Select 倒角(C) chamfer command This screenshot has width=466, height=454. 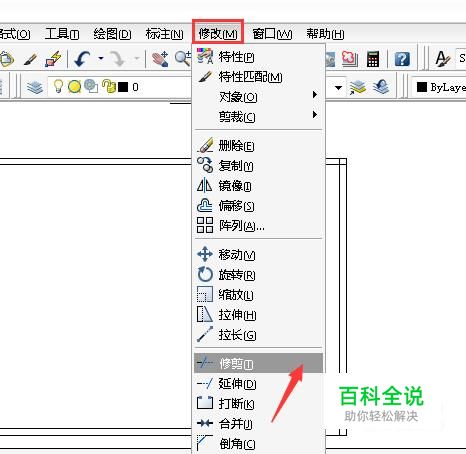258,444
